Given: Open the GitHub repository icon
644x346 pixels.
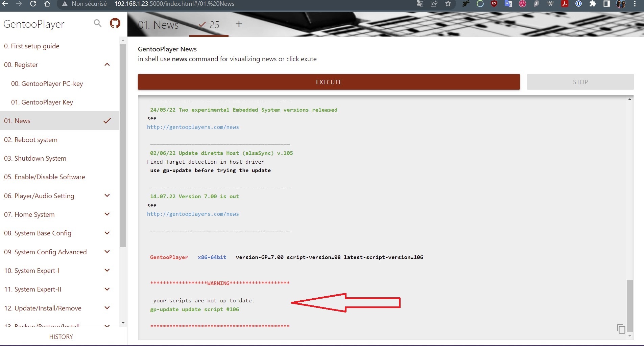Looking at the screenshot, I should 115,23.
